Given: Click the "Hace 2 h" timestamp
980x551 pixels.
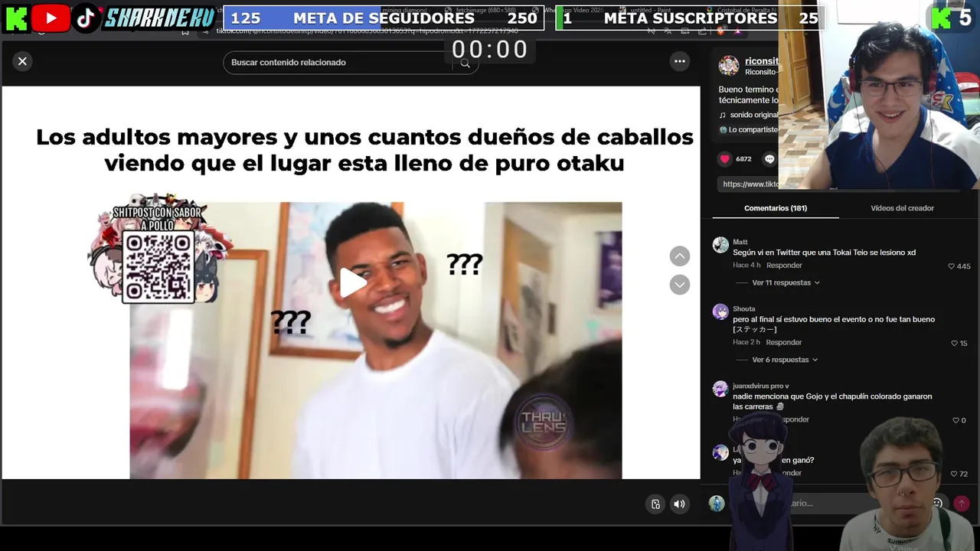Looking at the screenshot, I should tap(746, 342).
